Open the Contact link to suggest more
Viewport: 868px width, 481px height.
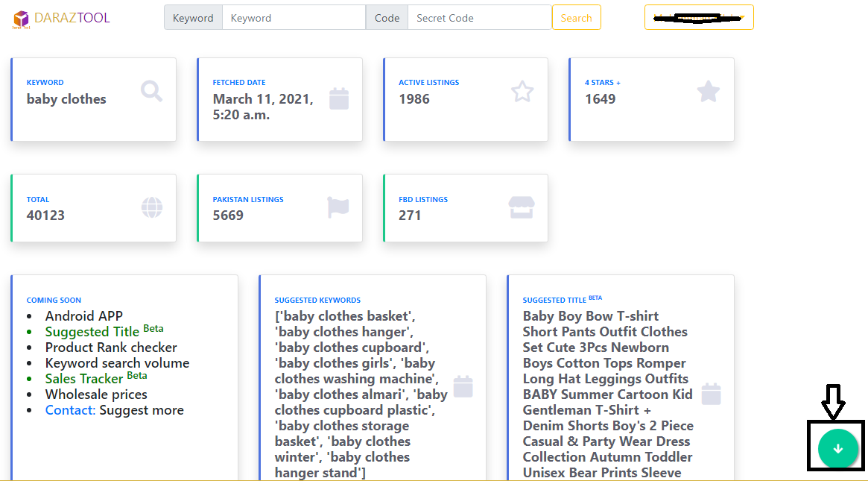[x=70, y=409]
